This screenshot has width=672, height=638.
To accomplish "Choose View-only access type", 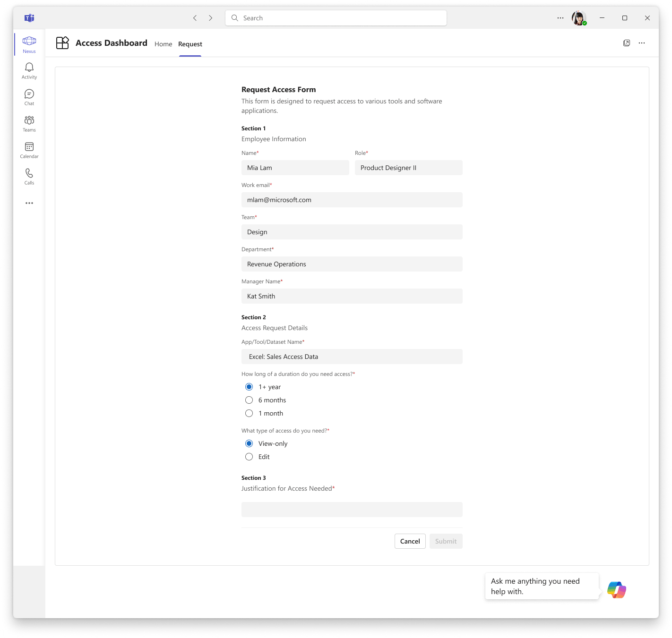I will [x=249, y=443].
